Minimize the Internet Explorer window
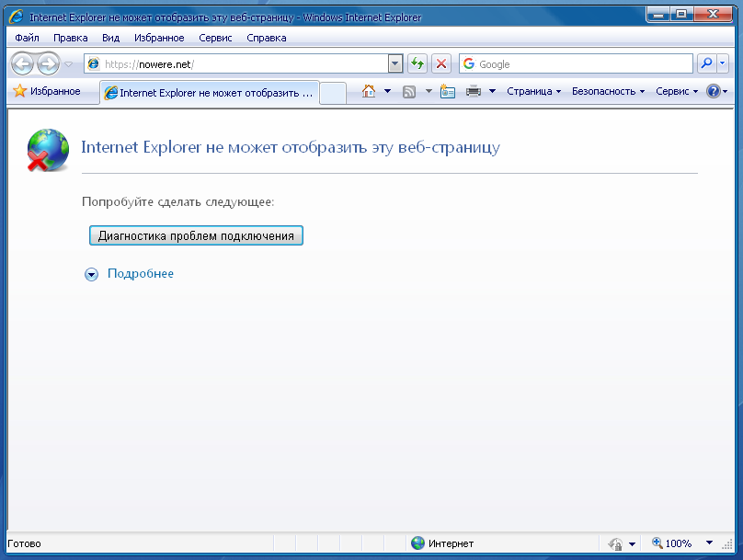The width and height of the screenshot is (743, 560). pyautogui.click(x=657, y=15)
